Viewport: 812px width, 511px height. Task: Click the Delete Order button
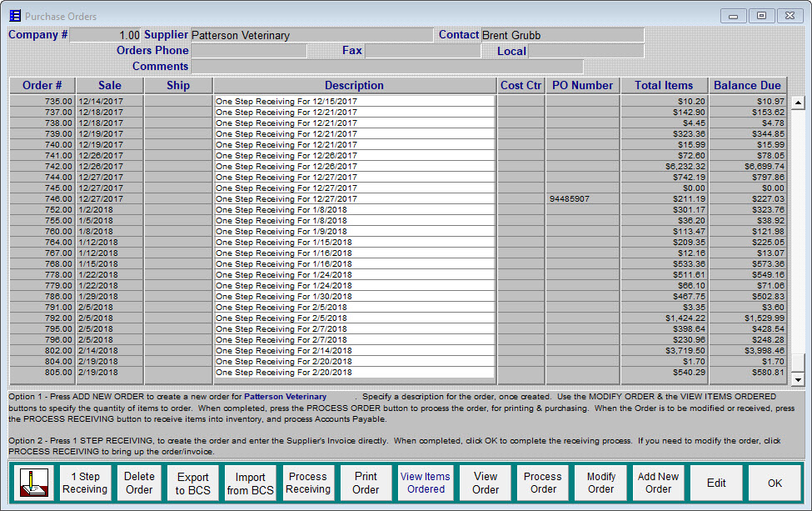pyautogui.click(x=139, y=483)
